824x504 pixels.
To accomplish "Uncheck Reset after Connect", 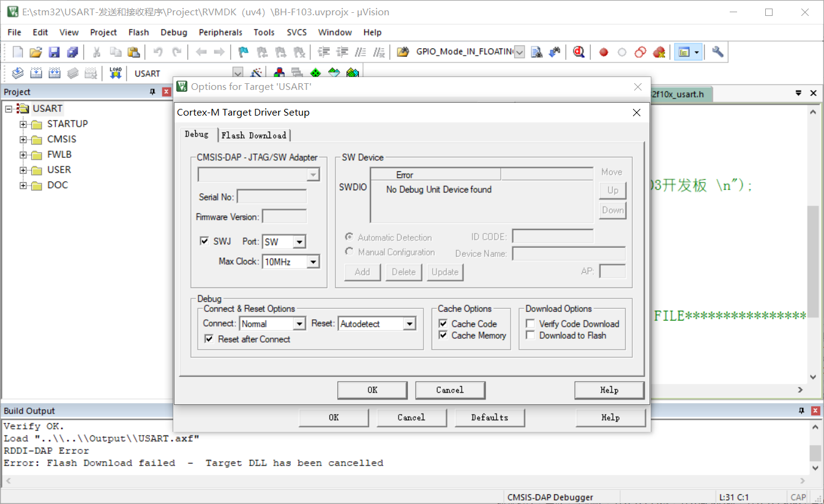I will point(209,338).
